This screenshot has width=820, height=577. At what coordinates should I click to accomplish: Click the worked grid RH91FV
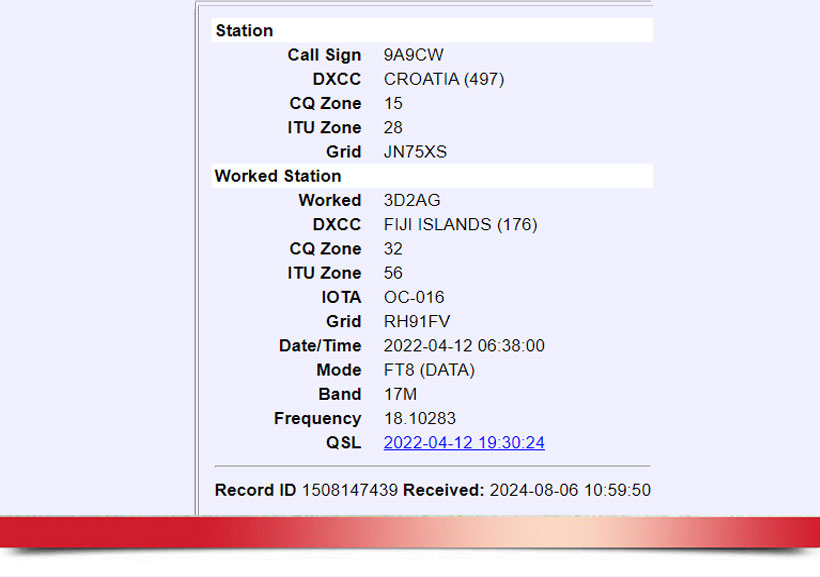coord(415,322)
